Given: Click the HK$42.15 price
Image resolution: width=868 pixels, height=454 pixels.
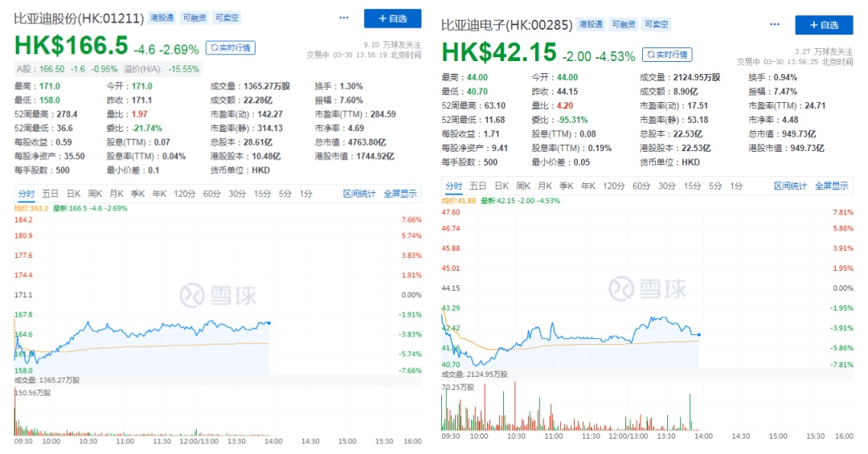Looking at the screenshot, I should pos(499,52).
